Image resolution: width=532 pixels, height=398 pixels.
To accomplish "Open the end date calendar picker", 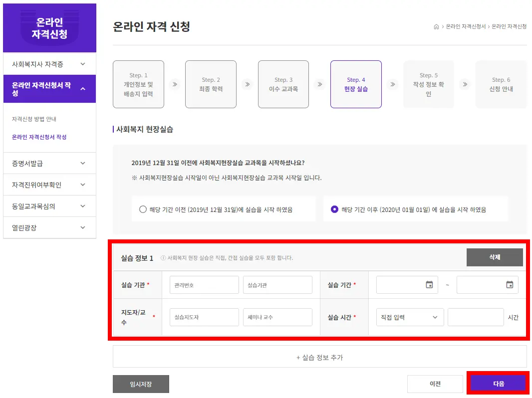I will 510,285.
